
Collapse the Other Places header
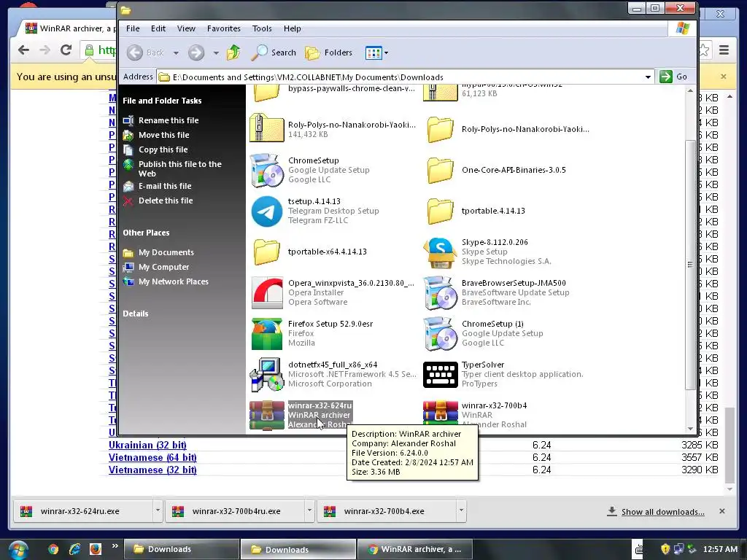pyautogui.click(x=146, y=233)
